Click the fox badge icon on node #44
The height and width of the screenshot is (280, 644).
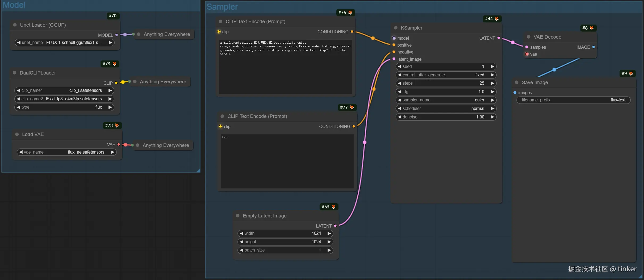click(497, 19)
